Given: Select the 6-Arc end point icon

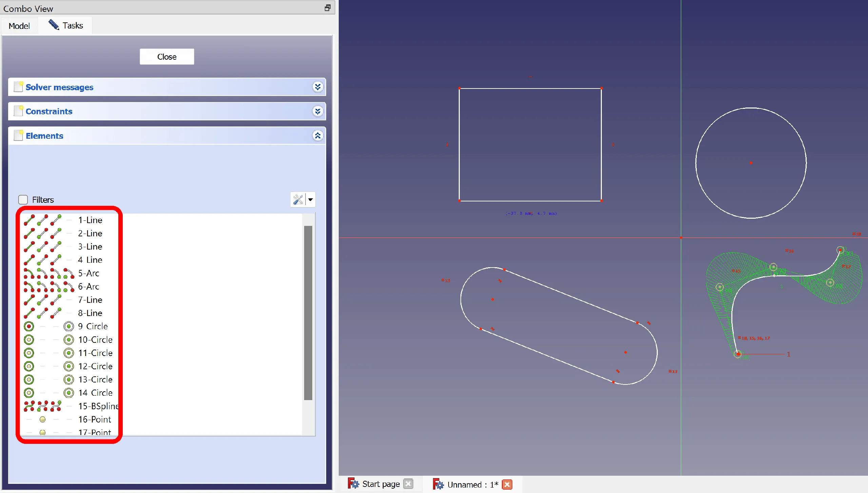Looking at the screenshot, I should click(56, 287).
